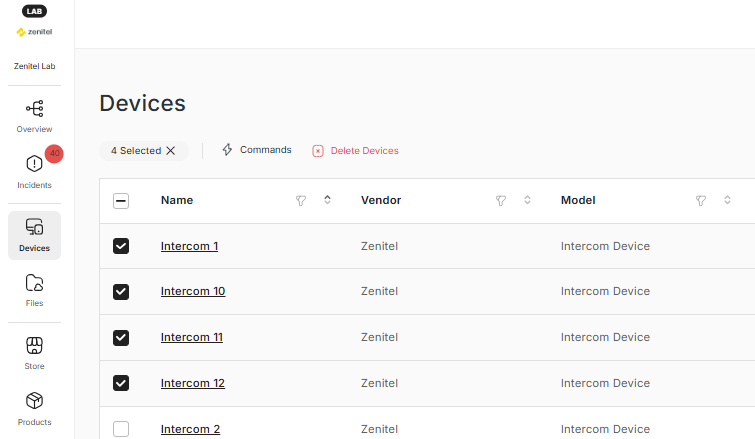Click the Zenitel Lab logo
The width and height of the screenshot is (755, 439).
click(34, 31)
